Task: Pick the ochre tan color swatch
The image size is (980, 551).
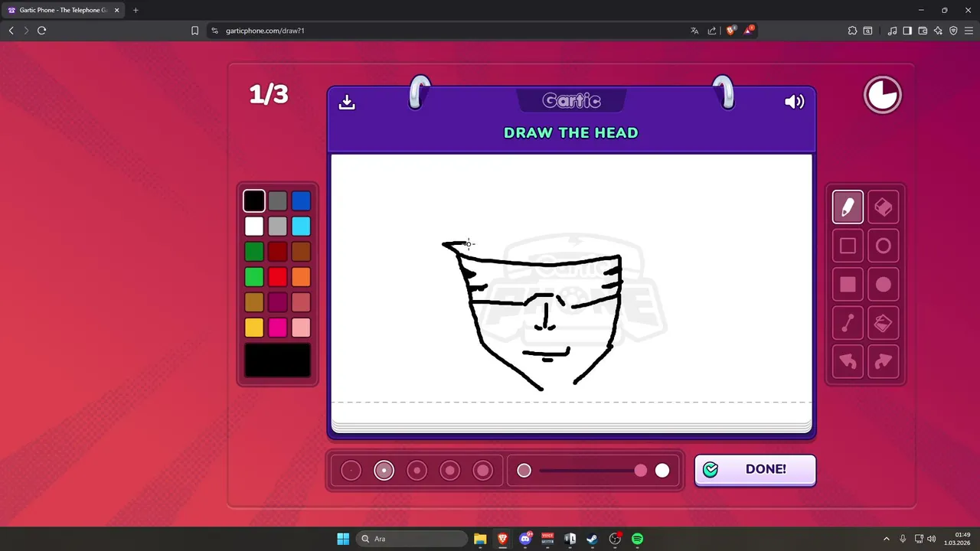Action: click(254, 302)
